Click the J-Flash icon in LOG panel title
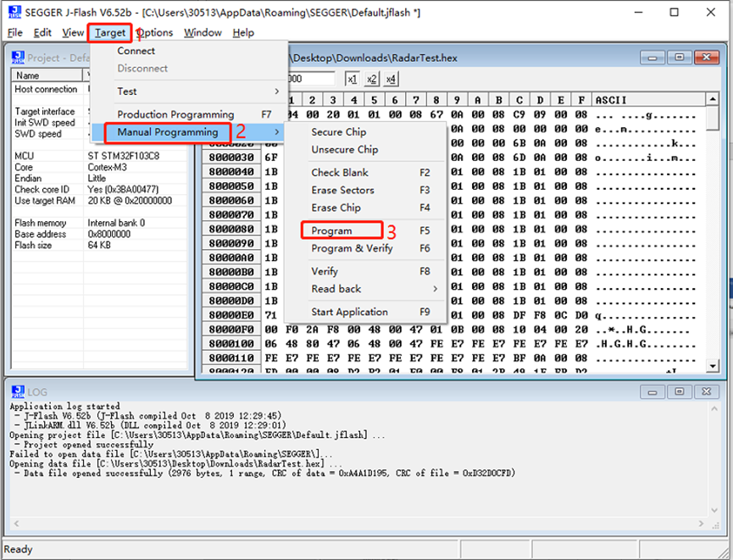 [x=18, y=391]
